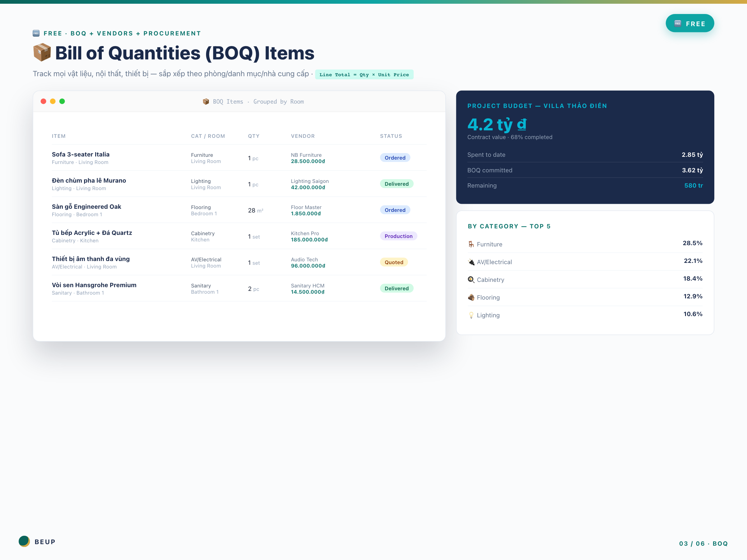This screenshot has height=560, width=747.
Task: Click the price 185.000.000₫
Action: click(309, 240)
